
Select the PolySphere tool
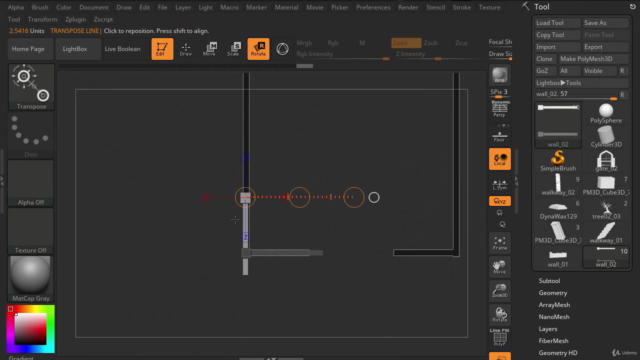tap(606, 113)
